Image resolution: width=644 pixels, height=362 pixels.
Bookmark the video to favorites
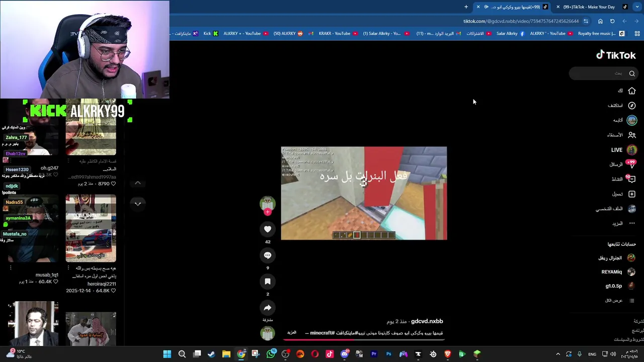point(268,282)
